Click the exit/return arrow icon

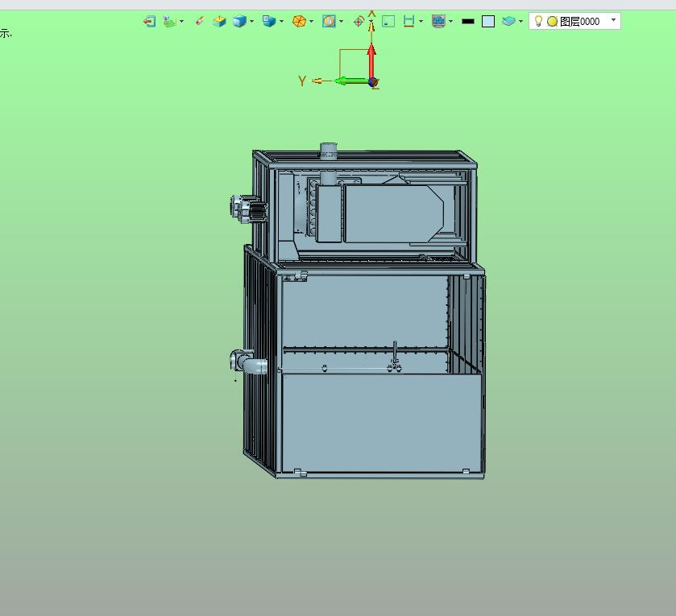149,21
